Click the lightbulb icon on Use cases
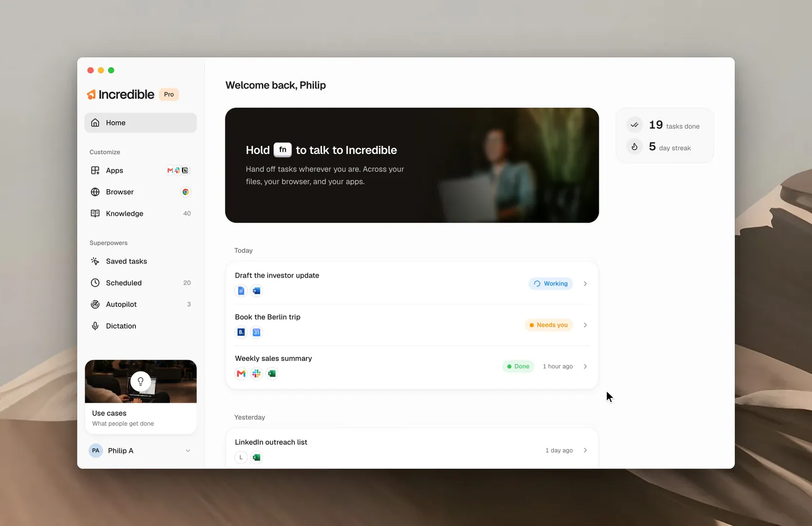The width and height of the screenshot is (812, 526). pyautogui.click(x=141, y=381)
